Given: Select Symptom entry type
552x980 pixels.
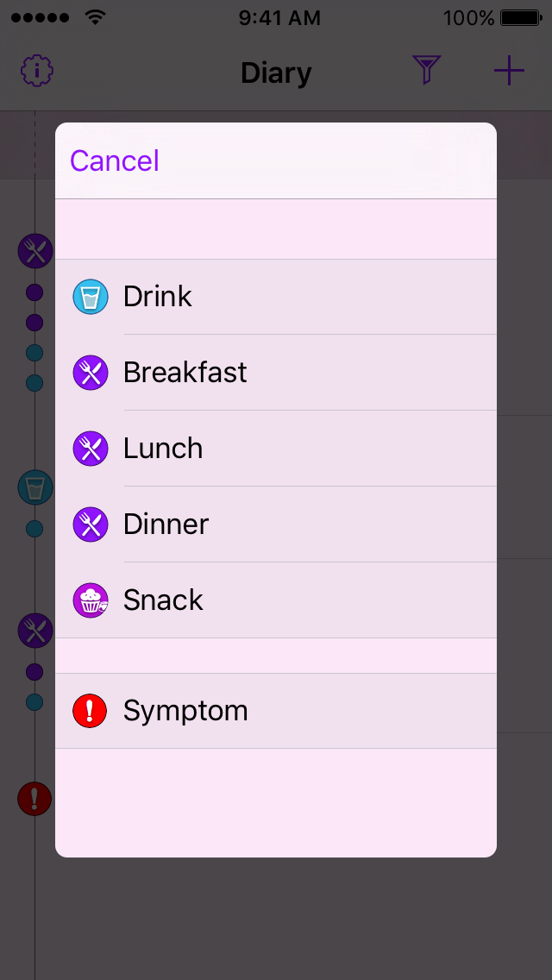Looking at the screenshot, I should (185, 711).
